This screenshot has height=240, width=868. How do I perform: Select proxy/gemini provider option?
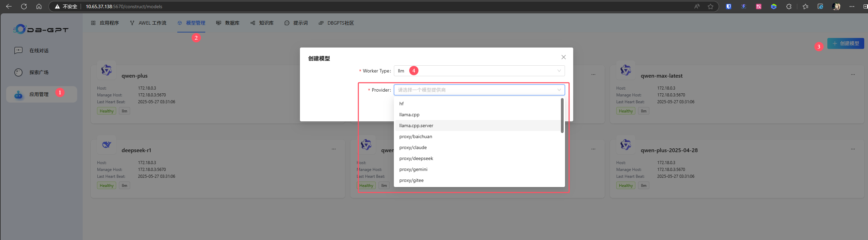point(478,169)
